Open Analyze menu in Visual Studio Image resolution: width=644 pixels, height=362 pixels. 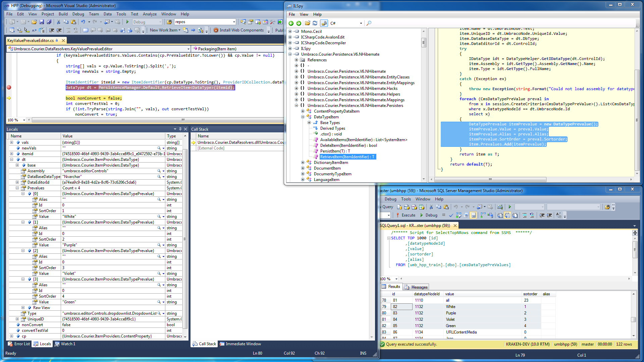pyautogui.click(x=150, y=14)
